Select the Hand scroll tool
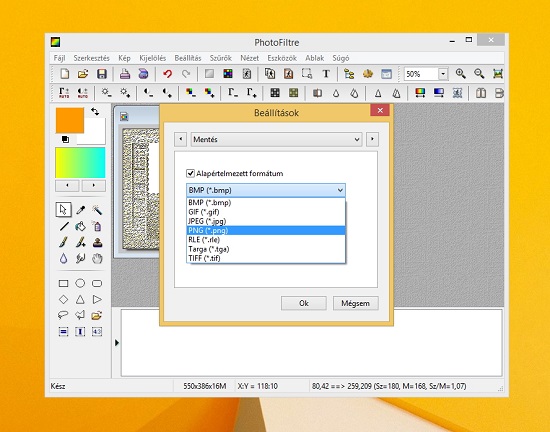This screenshot has height=432, width=550. click(x=97, y=259)
